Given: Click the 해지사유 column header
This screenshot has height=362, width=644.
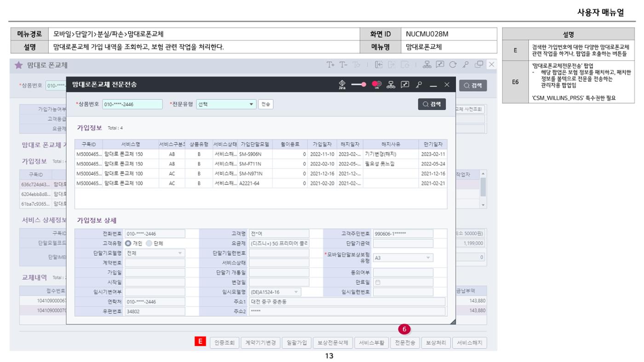Looking at the screenshot, I should tap(391, 144).
